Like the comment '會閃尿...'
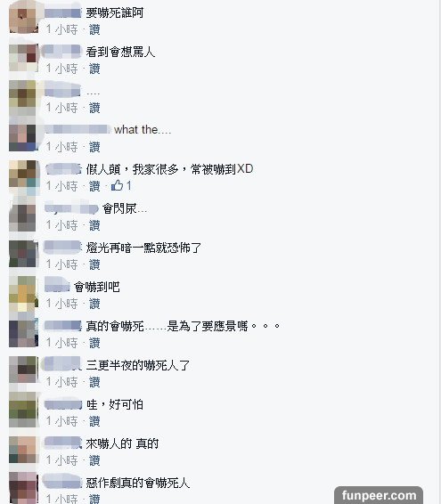This screenshot has width=441, height=504. (94, 225)
